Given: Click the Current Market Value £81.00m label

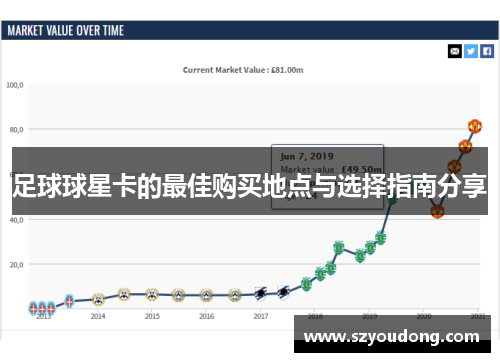Looking at the screenshot, I should tap(243, 70).
